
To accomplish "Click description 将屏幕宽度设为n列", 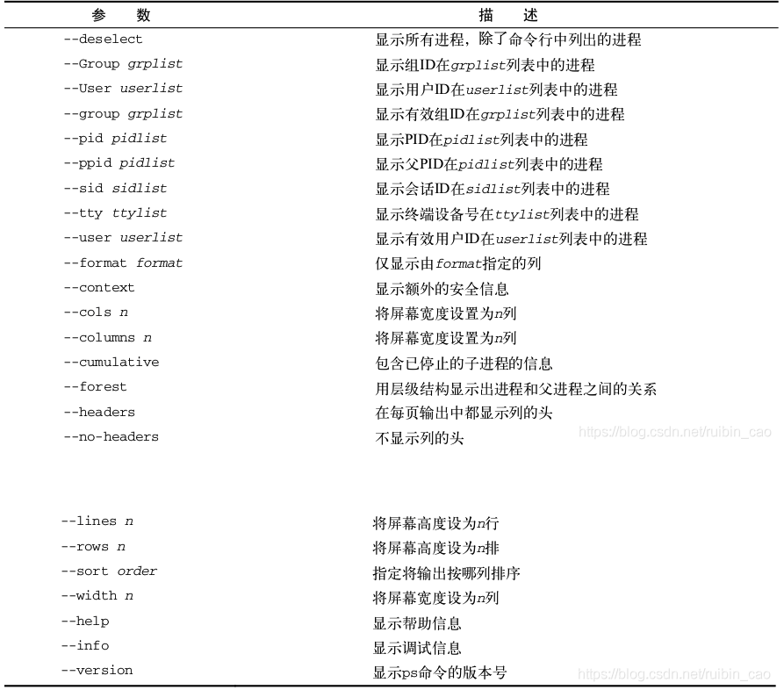I will [436, 598].
